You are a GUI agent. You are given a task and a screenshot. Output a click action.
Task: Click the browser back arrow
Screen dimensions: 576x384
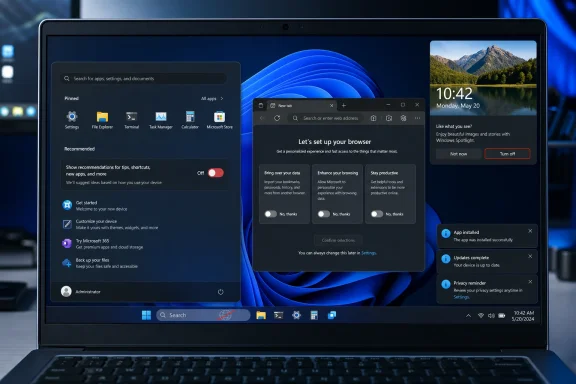point(262,118)
